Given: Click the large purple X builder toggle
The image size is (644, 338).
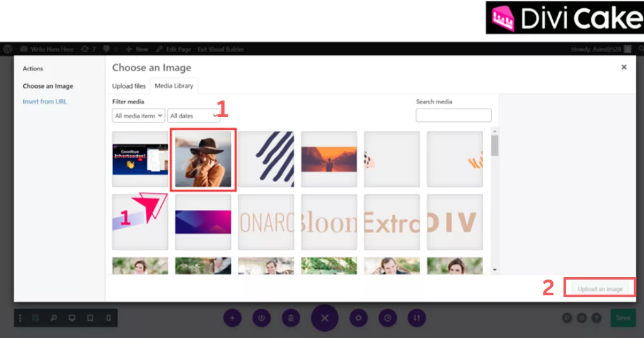Looking at the screenshot, I should click(325, 318).
